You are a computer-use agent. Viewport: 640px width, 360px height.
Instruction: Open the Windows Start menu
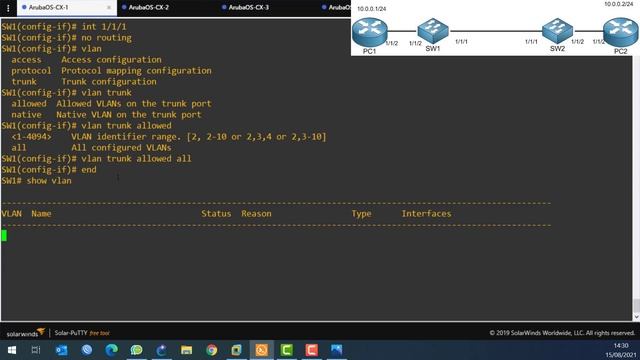tap(12, 350)
